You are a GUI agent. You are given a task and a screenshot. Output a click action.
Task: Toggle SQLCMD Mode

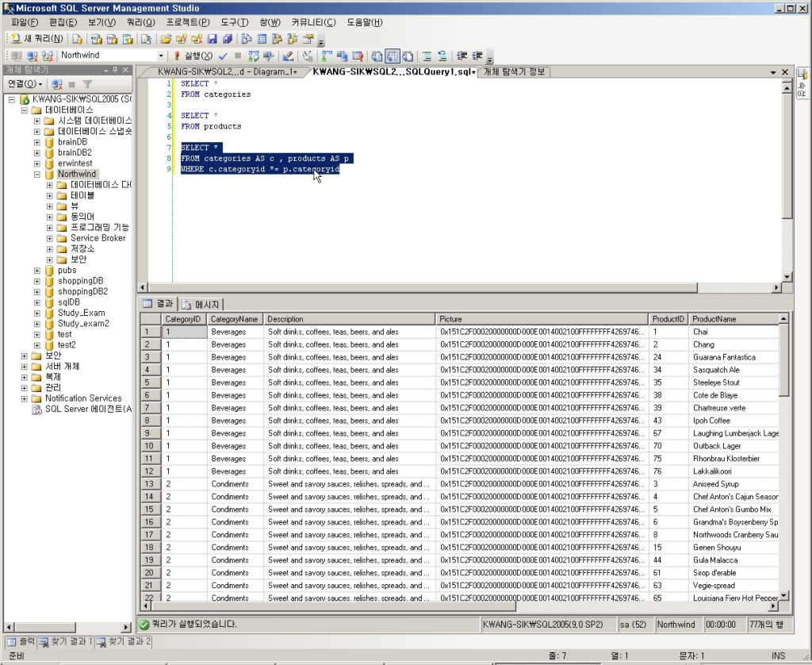coord(358,56)
